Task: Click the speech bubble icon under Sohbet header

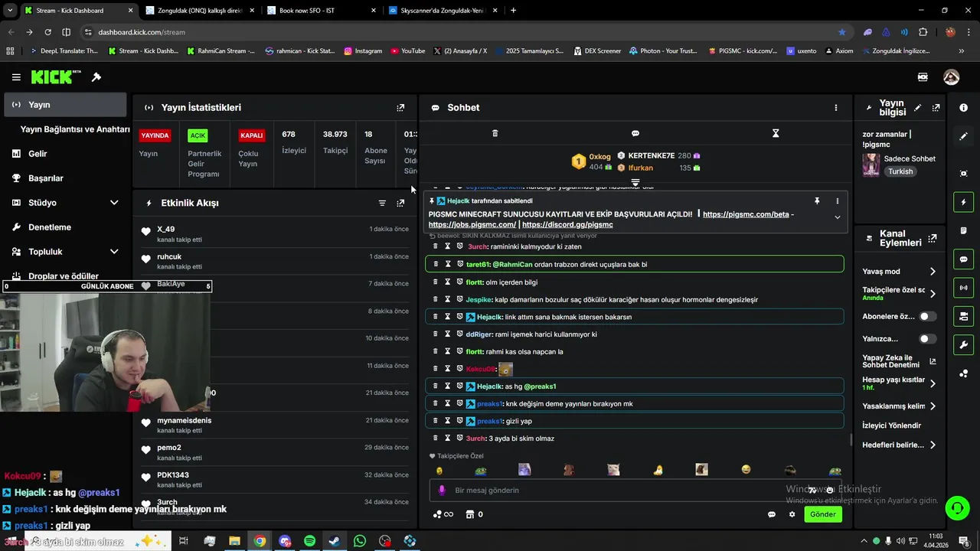Action: tap(635, 133)
